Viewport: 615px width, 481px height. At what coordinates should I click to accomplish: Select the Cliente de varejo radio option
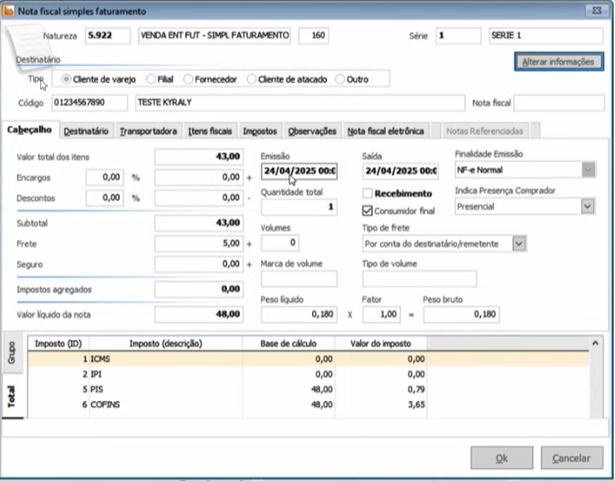pos(67,78)
